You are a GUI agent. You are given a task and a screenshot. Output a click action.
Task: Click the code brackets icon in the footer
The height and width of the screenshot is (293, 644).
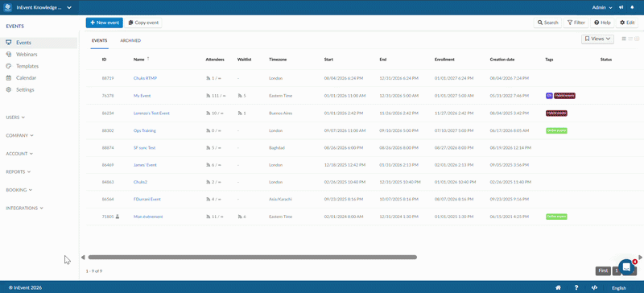[x=594, y=287]
